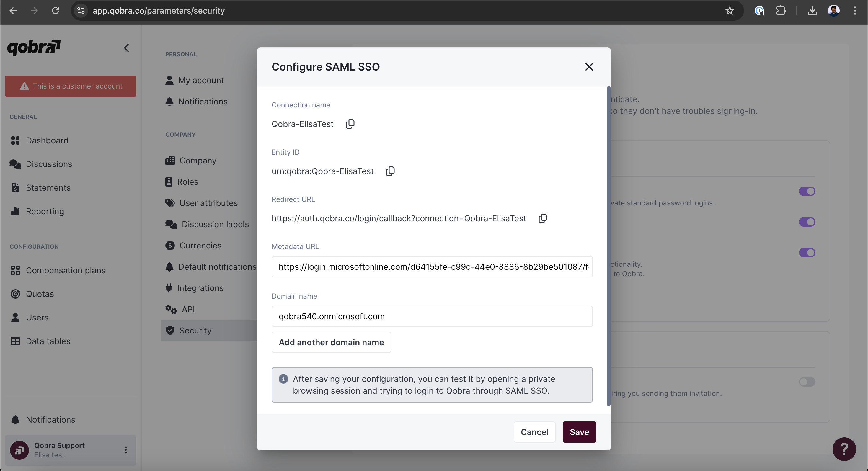
Task: Close the Configure SAML SSO dialog
Action: click(589, 67)
